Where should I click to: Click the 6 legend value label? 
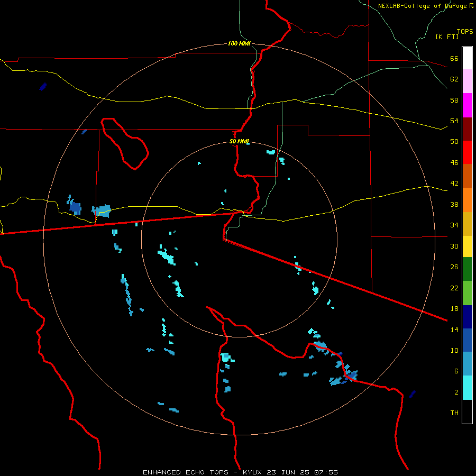(x=456, y=371)
